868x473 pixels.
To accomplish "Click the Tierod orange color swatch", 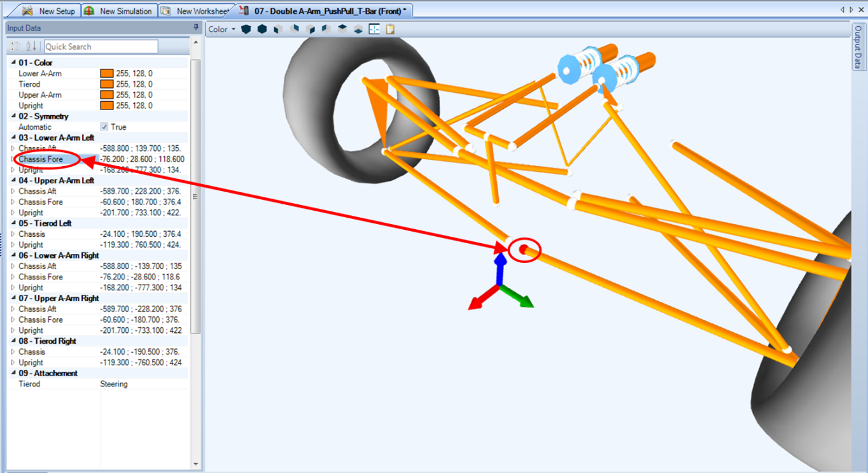I will pos(106,84).
